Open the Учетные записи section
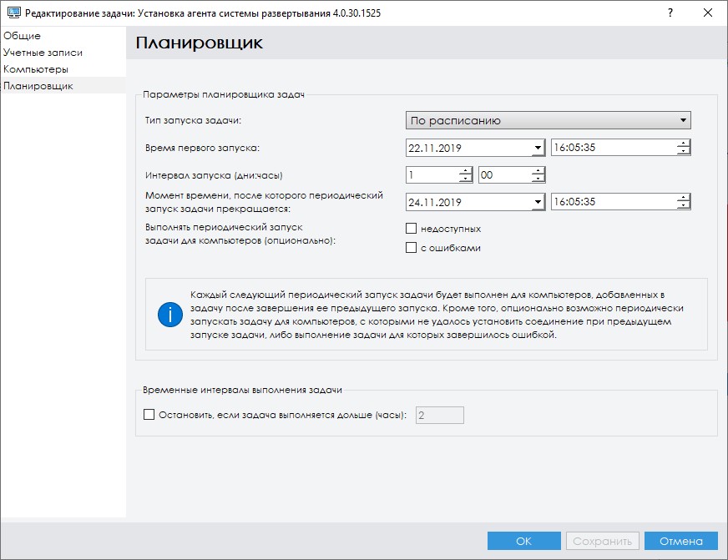The width and height of the screenshot is (728, 560). click(63, 53)
